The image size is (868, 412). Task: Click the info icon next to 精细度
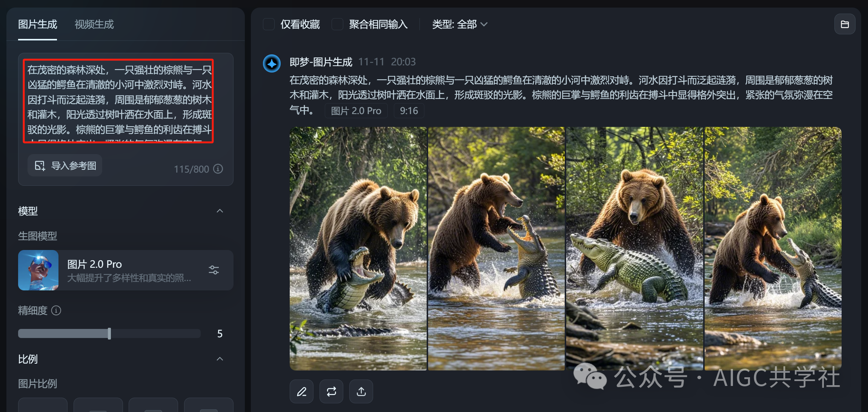tap(56, 310)
